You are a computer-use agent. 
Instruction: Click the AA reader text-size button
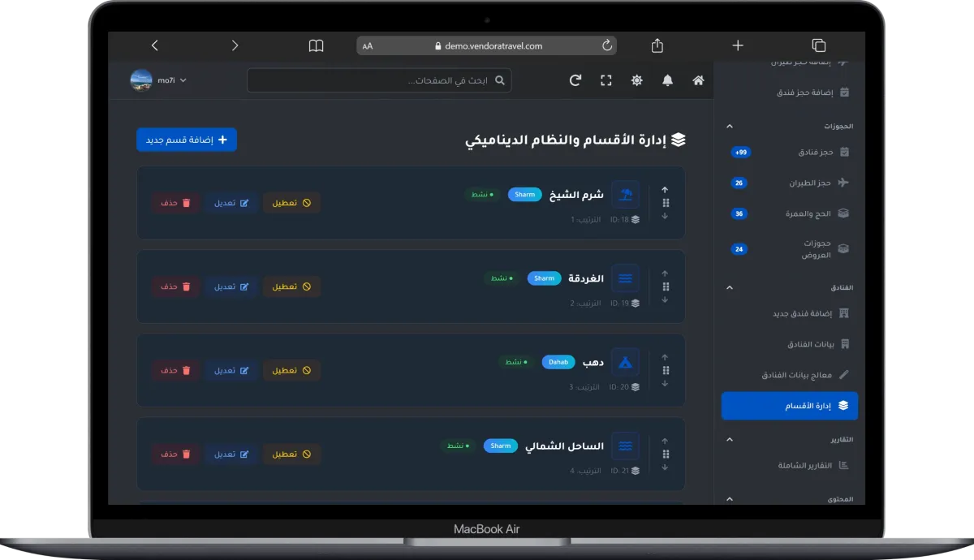click(x=368, y=46)
